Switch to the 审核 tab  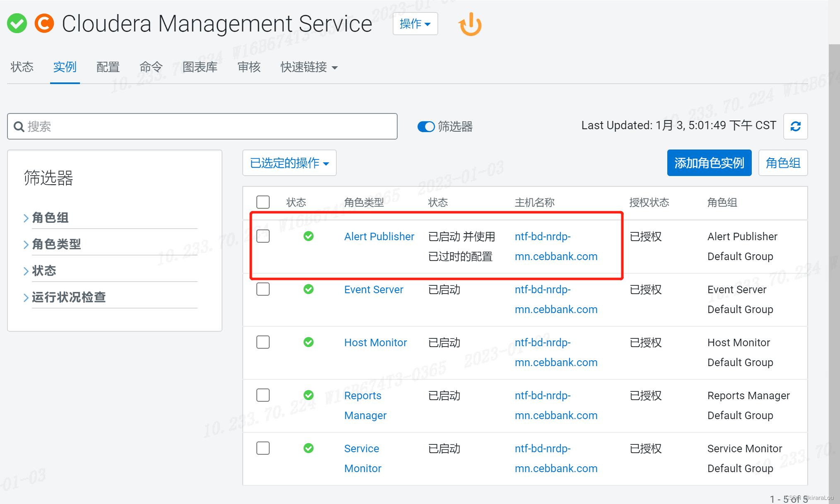click(x=249, y=67)
